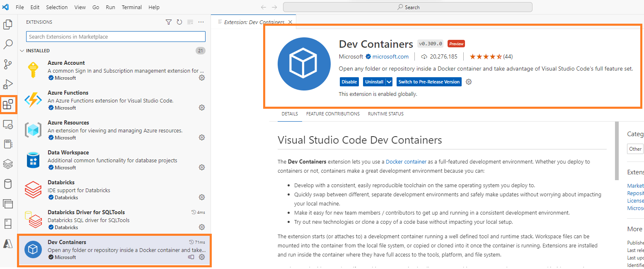Click the Search Extensions in Marketplace field
644x269 pixels.
[116, 37]
